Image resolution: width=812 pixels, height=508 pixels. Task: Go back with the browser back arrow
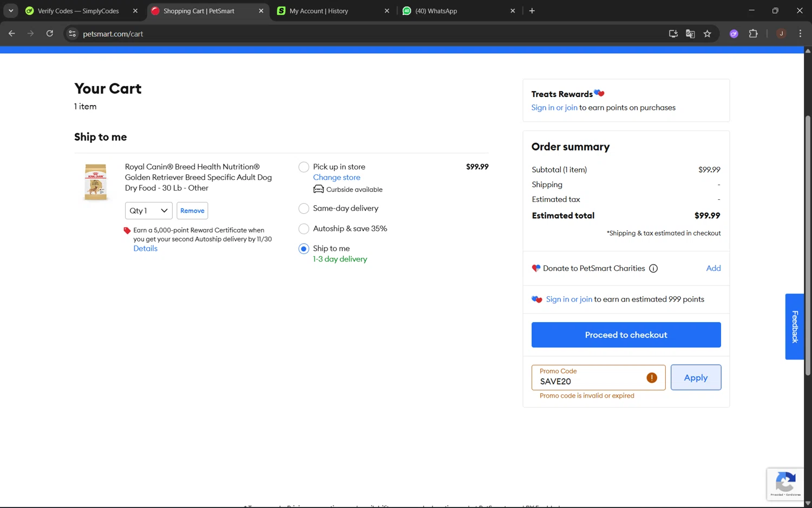click(11, 34)
